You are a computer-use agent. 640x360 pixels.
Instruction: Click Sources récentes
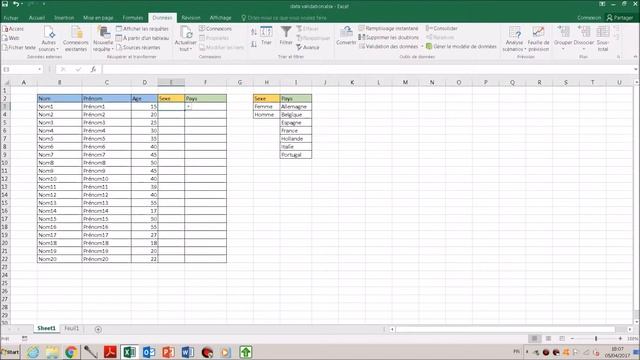(138, 47)
